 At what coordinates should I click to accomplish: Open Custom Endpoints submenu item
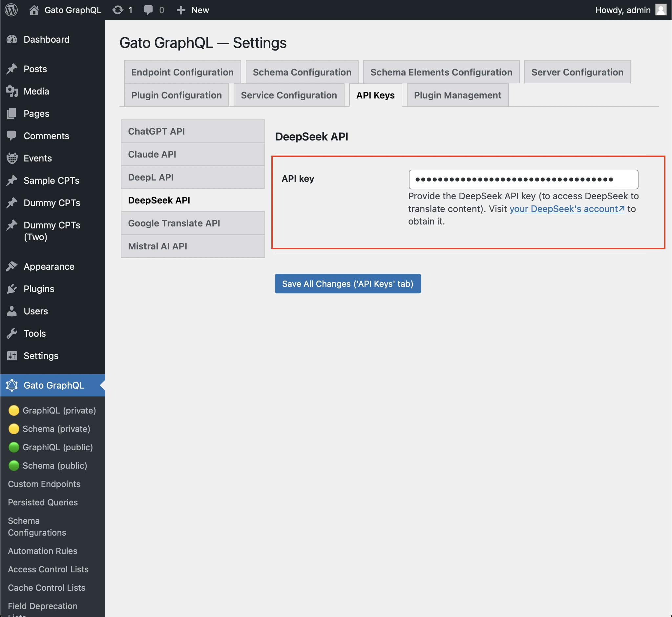[x=44, y=484]
